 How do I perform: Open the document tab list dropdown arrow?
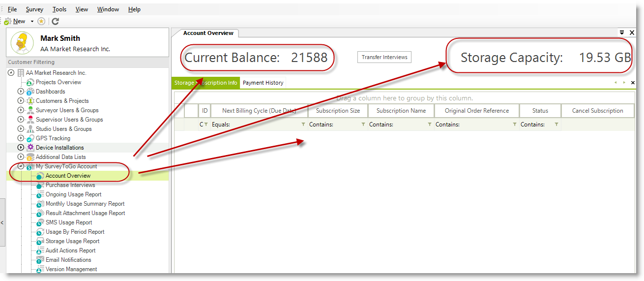click(622, 32)
